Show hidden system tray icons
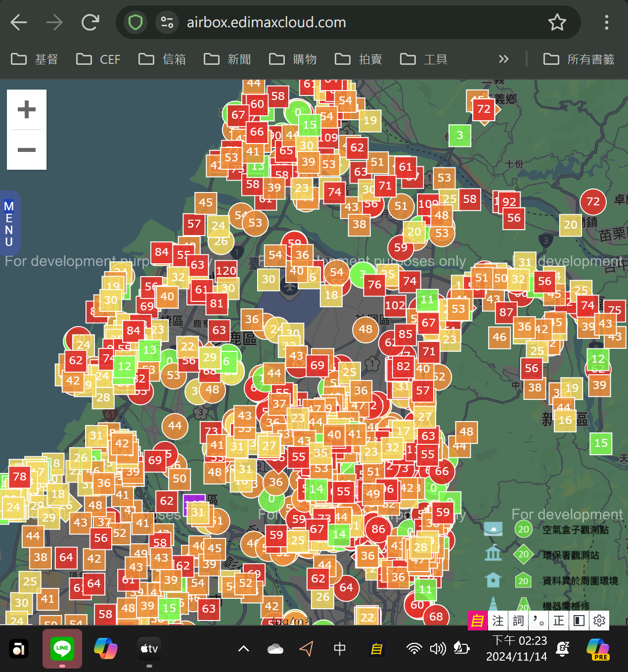The image size is (628, 672). tap(244, 649)
